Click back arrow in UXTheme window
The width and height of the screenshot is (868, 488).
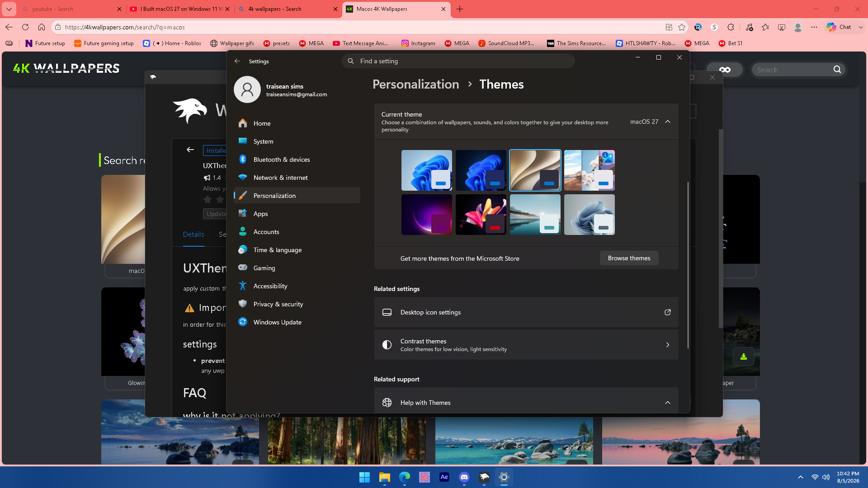(190, 150)
